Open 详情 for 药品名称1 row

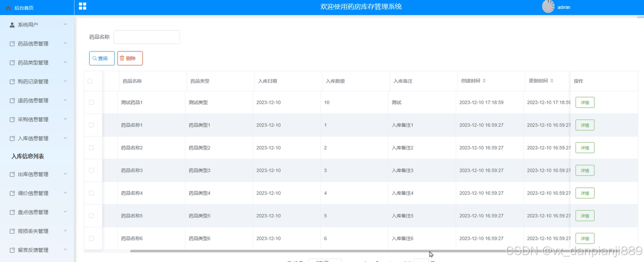point(585,125)
